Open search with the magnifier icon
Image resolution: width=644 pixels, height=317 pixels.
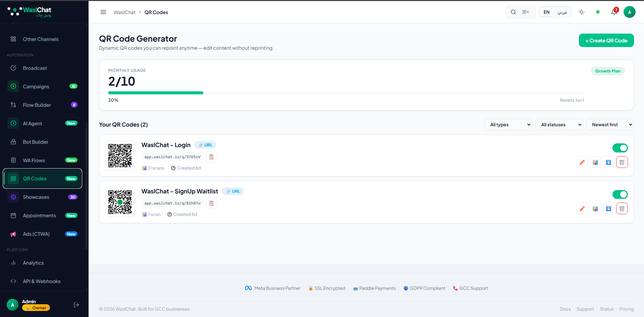513,12
